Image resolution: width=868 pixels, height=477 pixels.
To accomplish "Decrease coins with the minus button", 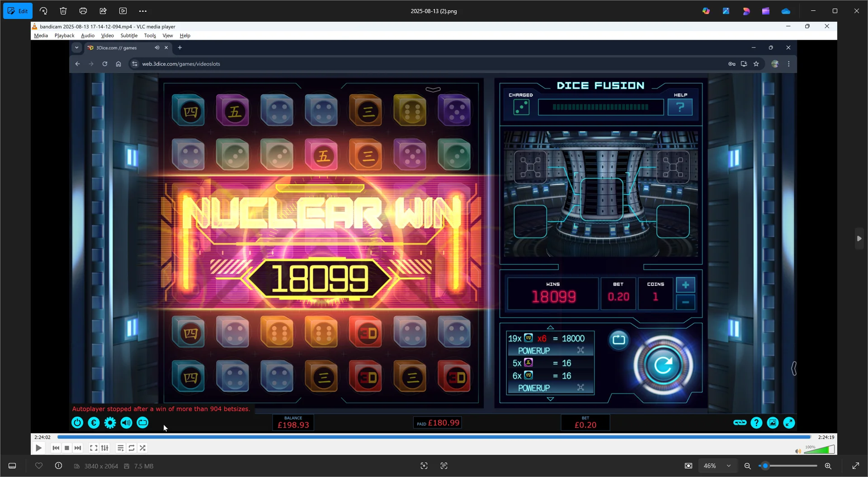I will click(x=685, y=302).
